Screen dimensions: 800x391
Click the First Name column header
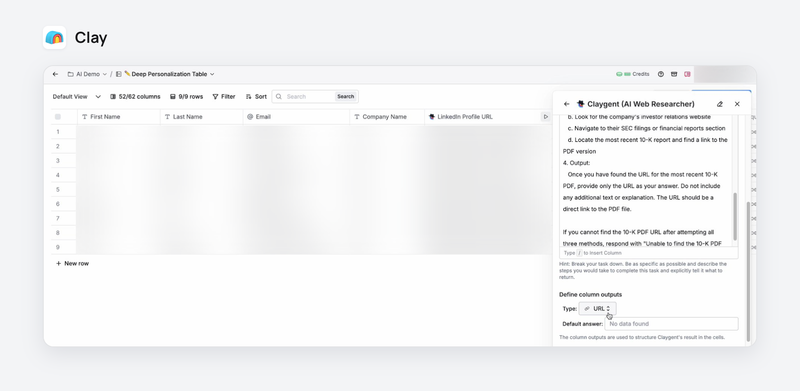(118, 117)
